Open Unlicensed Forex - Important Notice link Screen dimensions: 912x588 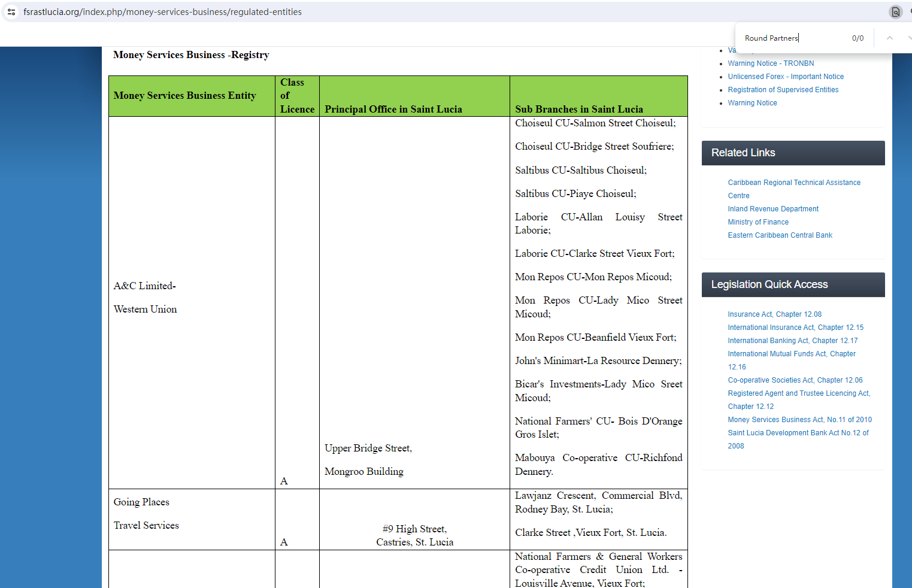(x=786, y=77)
